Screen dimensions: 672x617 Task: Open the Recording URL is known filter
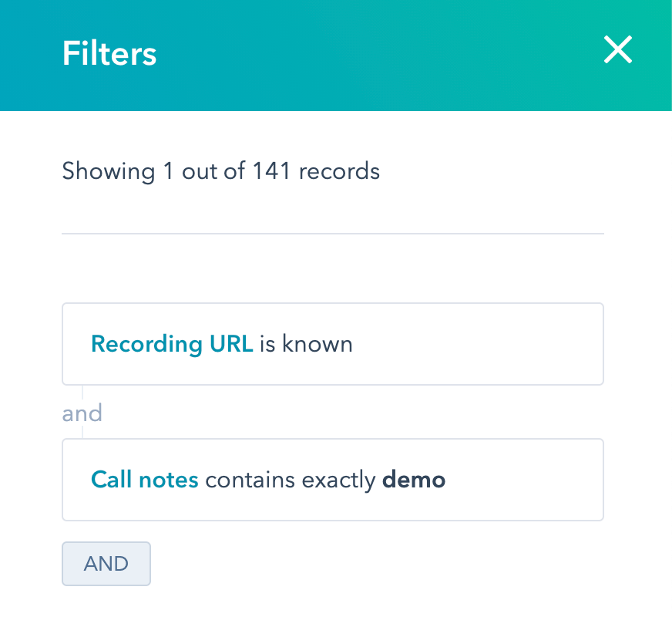pyautogui.click(x=333, y=344)
